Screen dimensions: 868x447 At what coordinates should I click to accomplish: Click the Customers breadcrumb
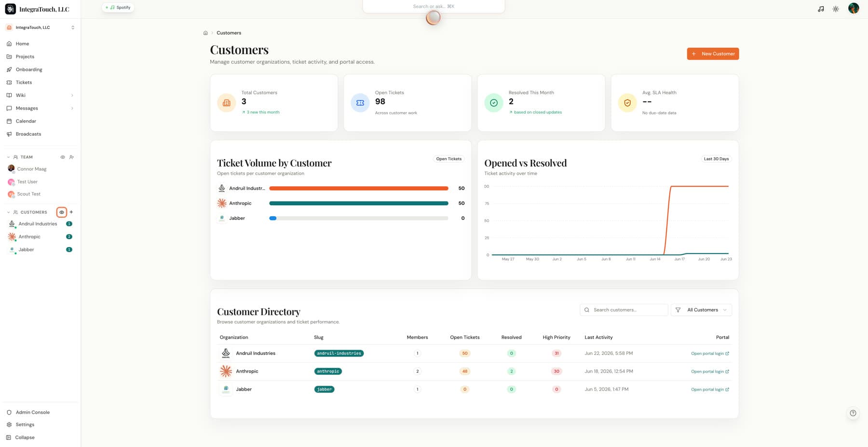pyautogui.click(x=229, y=33)
